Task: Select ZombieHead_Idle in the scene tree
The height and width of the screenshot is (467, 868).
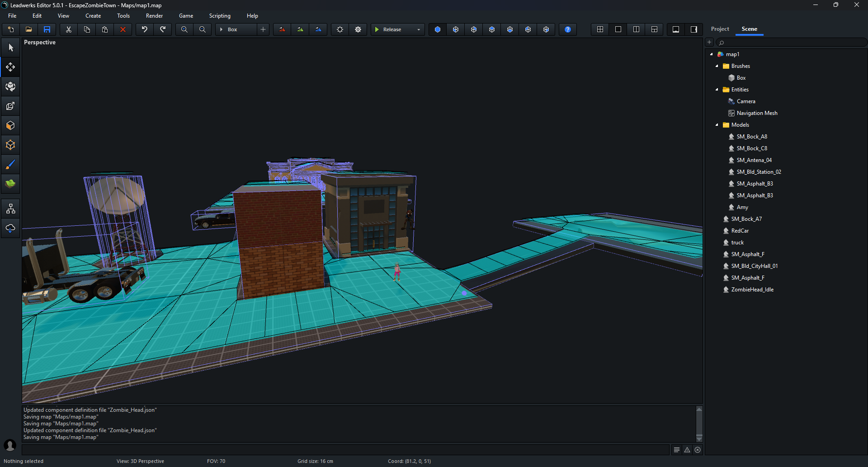Action: click(752, 290)
